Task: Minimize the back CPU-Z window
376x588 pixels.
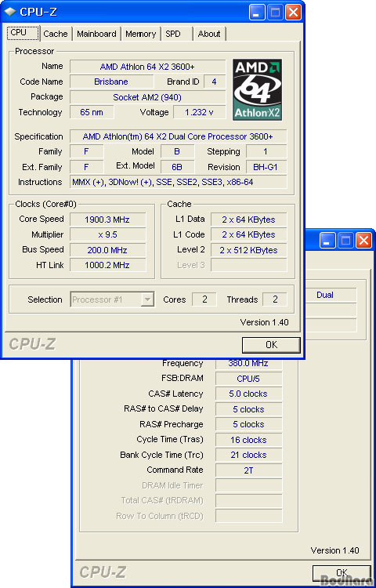Action: click(x=327, y=240)
